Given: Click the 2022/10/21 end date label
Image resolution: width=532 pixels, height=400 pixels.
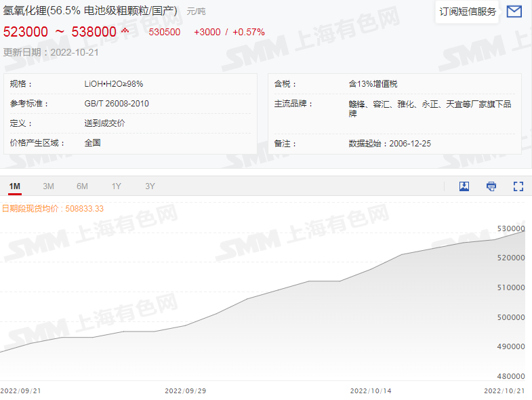Looking at the screenshot, I should 504,391.
